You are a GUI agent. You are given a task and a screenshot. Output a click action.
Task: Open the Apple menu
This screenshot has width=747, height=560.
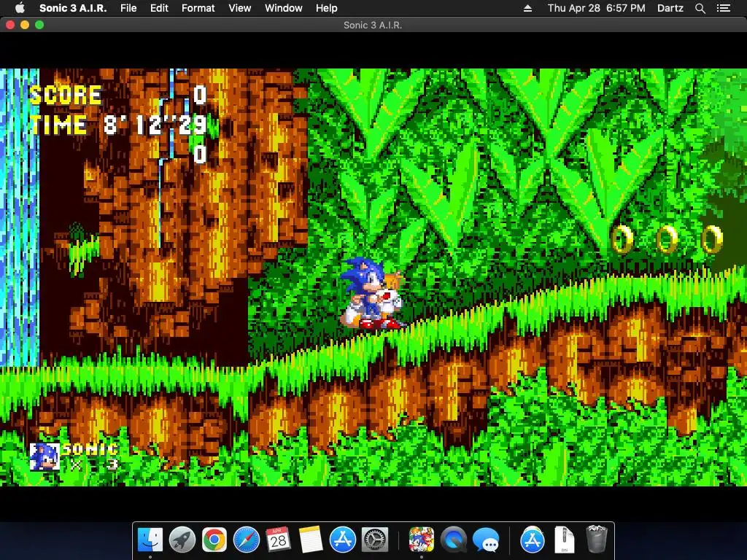pos(20,8)
